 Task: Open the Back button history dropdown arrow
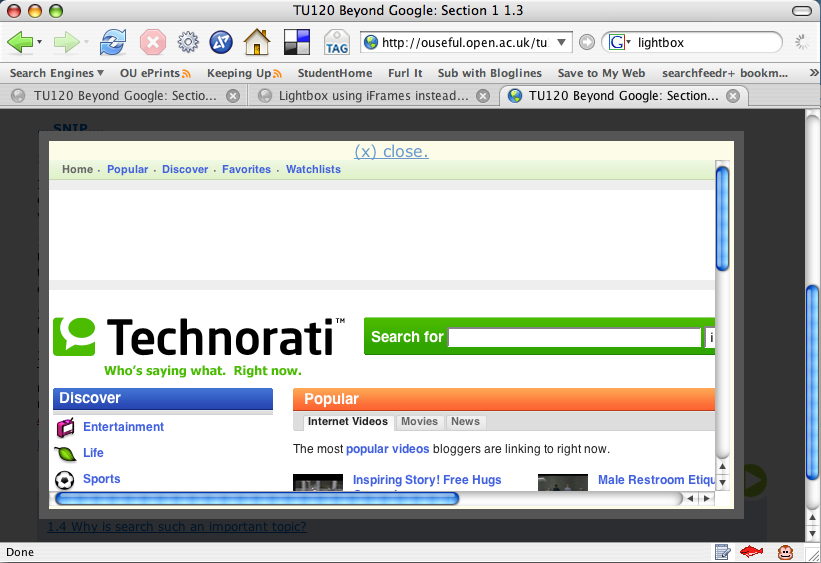(39, 42)
